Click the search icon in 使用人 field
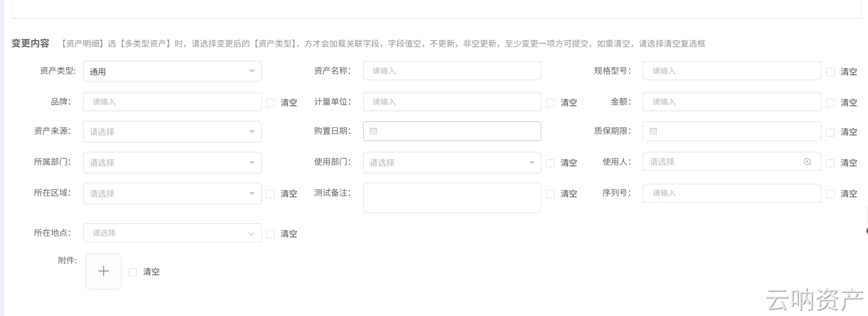This screenshot has height=316, width=868. [x=807, y=162]
